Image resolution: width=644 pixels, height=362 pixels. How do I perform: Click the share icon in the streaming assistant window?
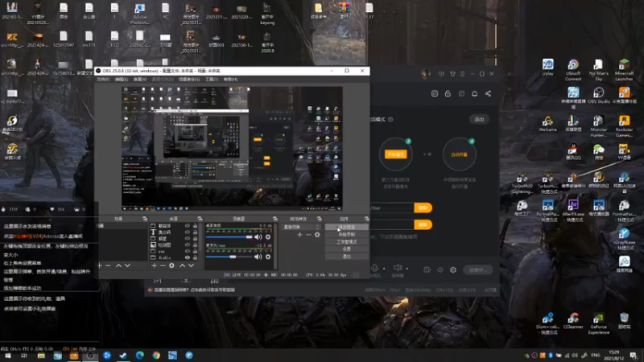pyautogui.click(x=488, y=93)
